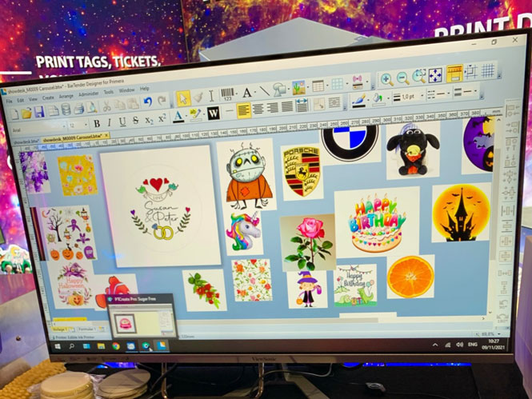Click the Zoom Out magnifier
532x399 pixels.
tap(402, 78)
